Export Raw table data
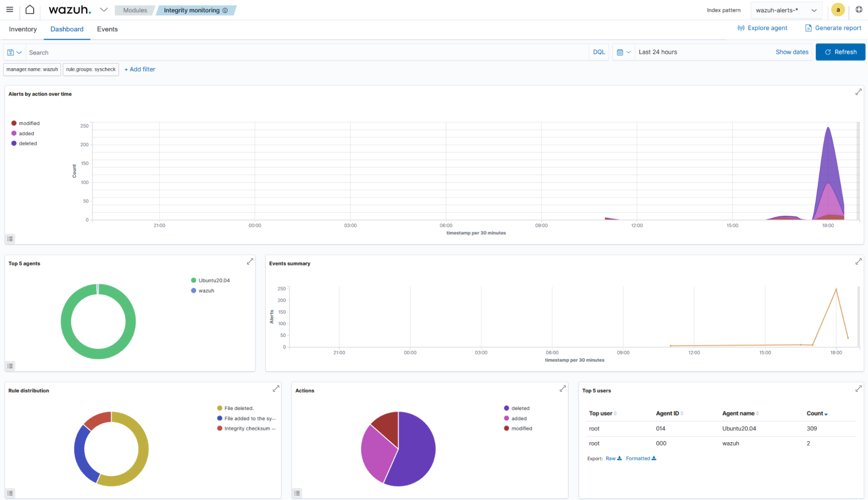The width and height of the screenshot is (868, 500). (x=614, y=459)
